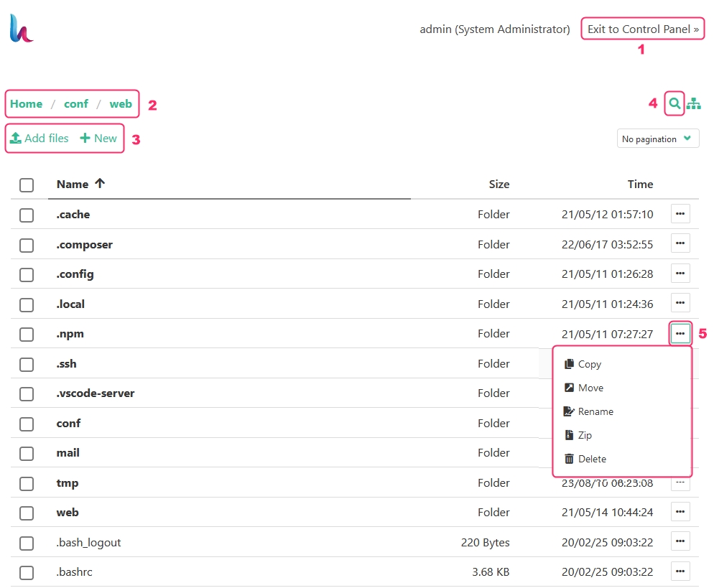
Task: Click the search magnifier icon
Action: pos(674,104)
